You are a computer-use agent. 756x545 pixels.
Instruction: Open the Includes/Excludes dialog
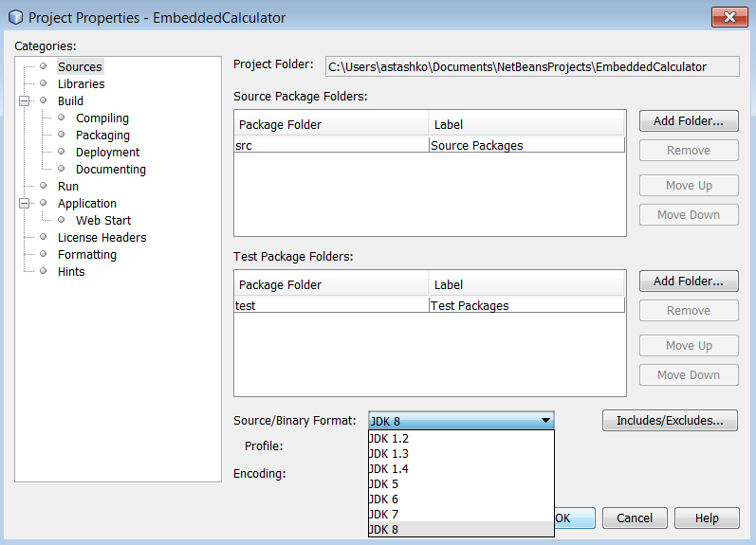coord(670,421)
